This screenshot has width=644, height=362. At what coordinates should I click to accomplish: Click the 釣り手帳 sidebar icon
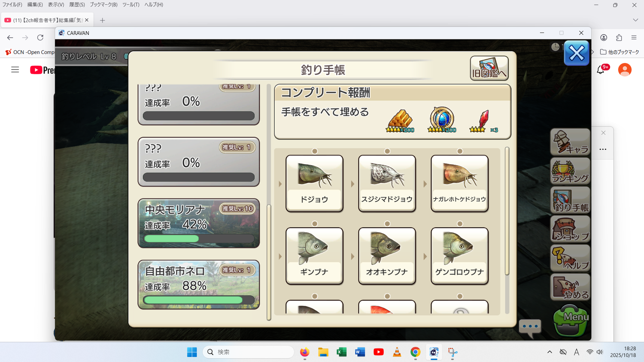[x=570, y=200]
